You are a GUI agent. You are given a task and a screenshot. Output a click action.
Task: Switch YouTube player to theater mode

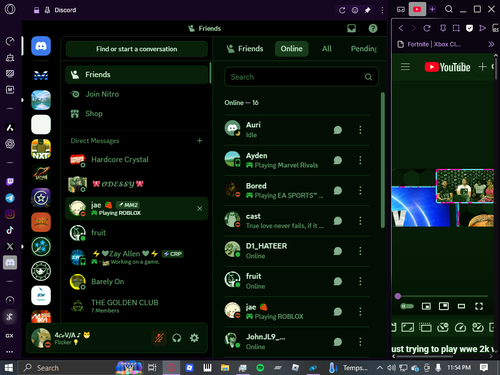tap(461, 306)
